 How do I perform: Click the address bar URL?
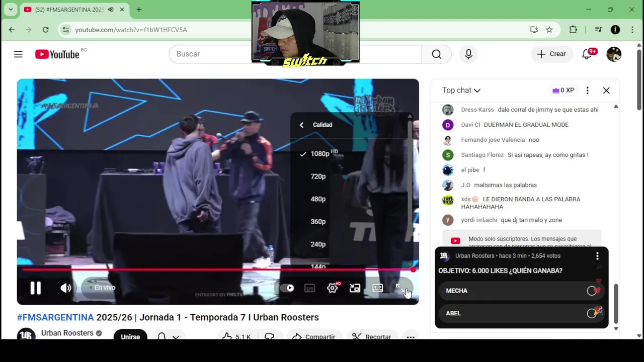coord(131,30)
